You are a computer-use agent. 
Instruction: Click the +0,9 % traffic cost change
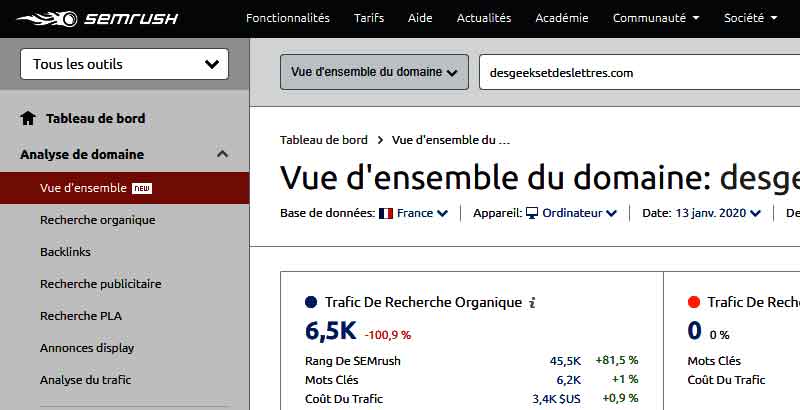pos(620,398)
